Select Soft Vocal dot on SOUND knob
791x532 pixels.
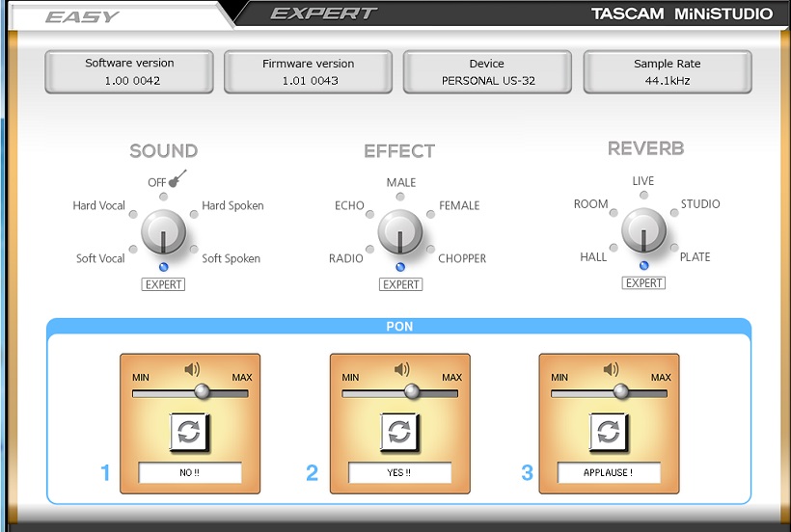tap(133, 249)
